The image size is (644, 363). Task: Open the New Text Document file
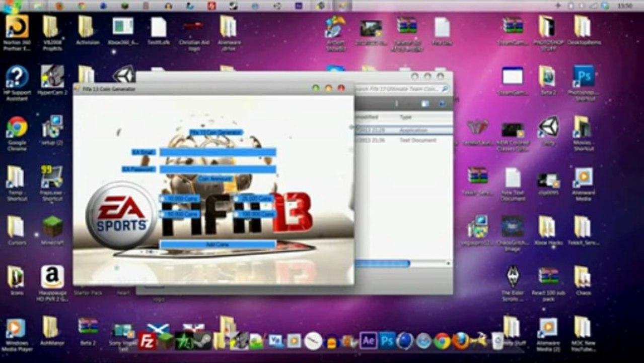(x=513, y=184)
